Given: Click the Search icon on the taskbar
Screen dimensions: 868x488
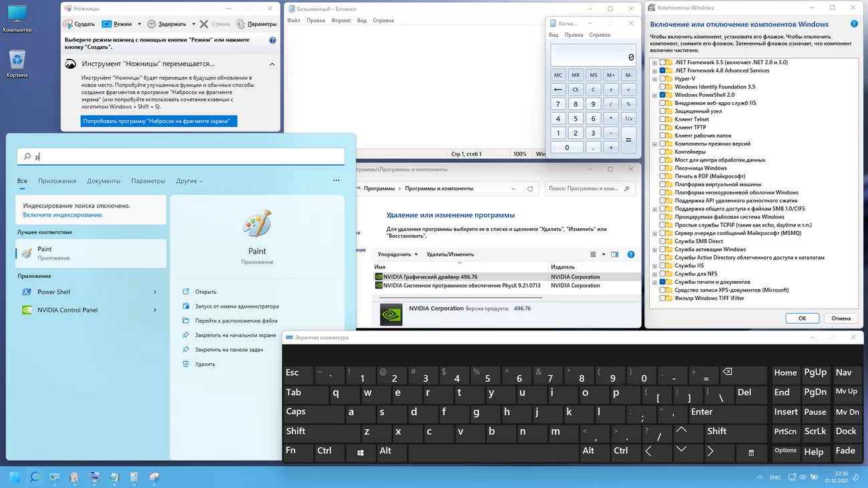Looking at the screenshot, I should coord(35,477).
